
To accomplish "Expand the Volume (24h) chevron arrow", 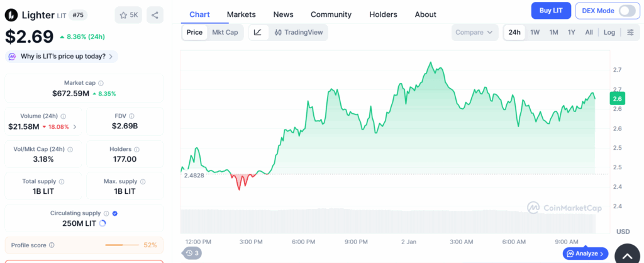I will click(x=75, y=127).
